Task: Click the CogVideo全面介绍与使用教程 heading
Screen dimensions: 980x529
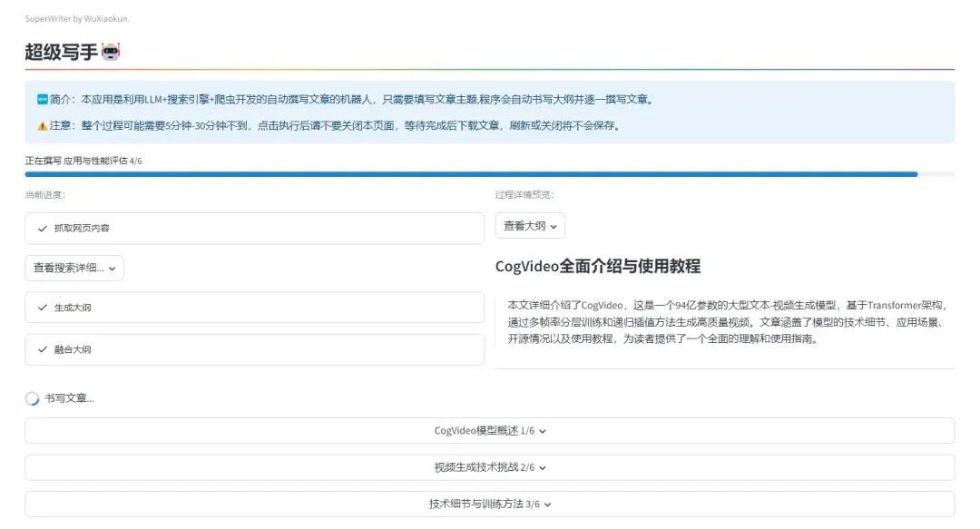Action: [597, 266]
